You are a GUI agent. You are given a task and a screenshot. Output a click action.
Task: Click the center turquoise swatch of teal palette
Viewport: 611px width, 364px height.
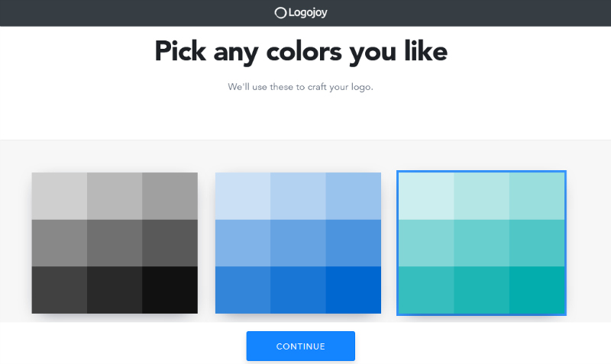[x=481, y=243]
